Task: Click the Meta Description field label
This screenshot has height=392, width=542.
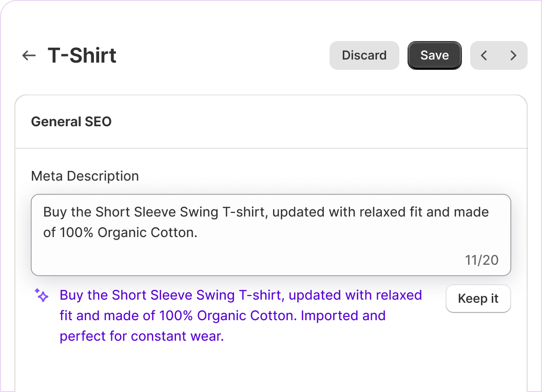Action: pos(85,176)
